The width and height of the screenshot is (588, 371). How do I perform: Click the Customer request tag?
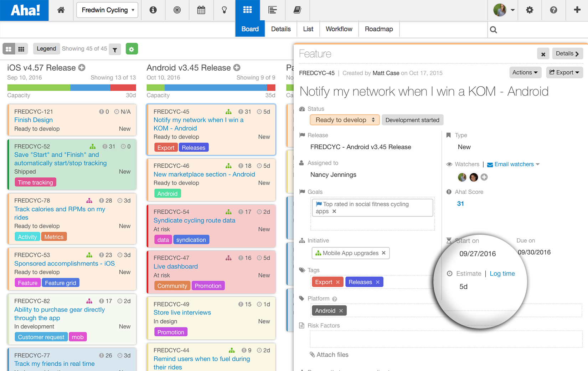41,337
